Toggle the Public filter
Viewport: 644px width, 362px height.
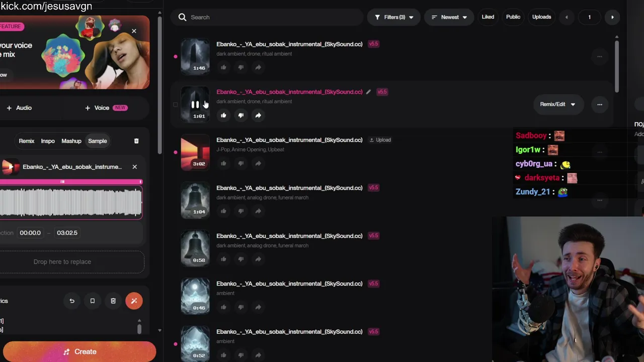pyautogui.click(x=513, y=17)
